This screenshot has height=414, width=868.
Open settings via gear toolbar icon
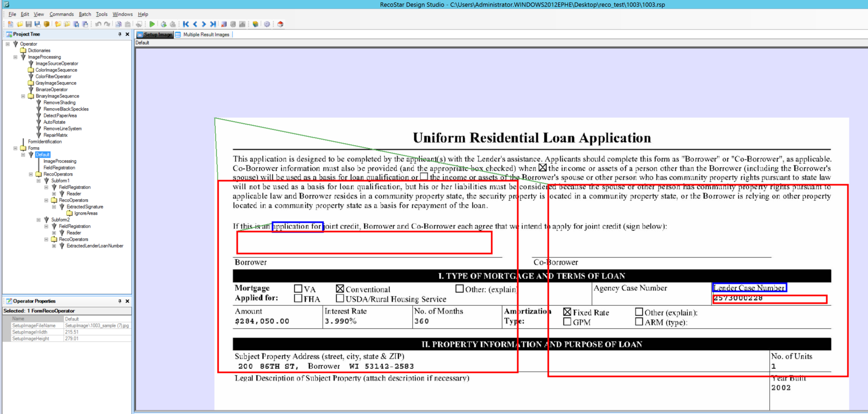pos(267,24)
